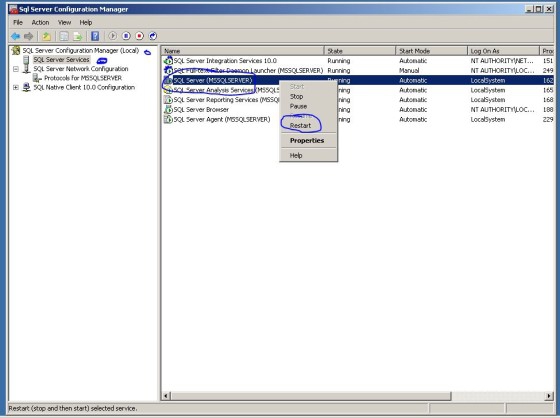This screenshot has height=418, width=560.
Task: Click the SQL Server Browser row icon
Action: pos(168,109)
